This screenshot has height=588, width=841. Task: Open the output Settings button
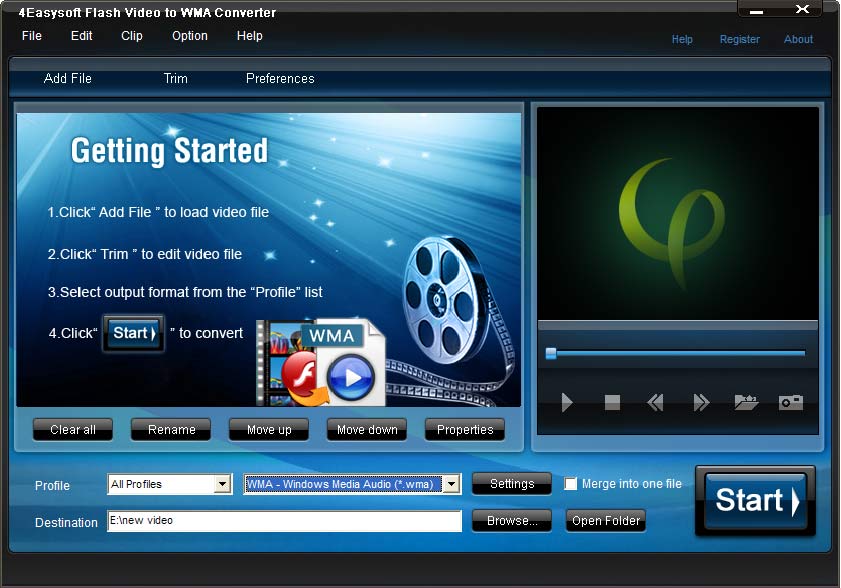[512, 484]
